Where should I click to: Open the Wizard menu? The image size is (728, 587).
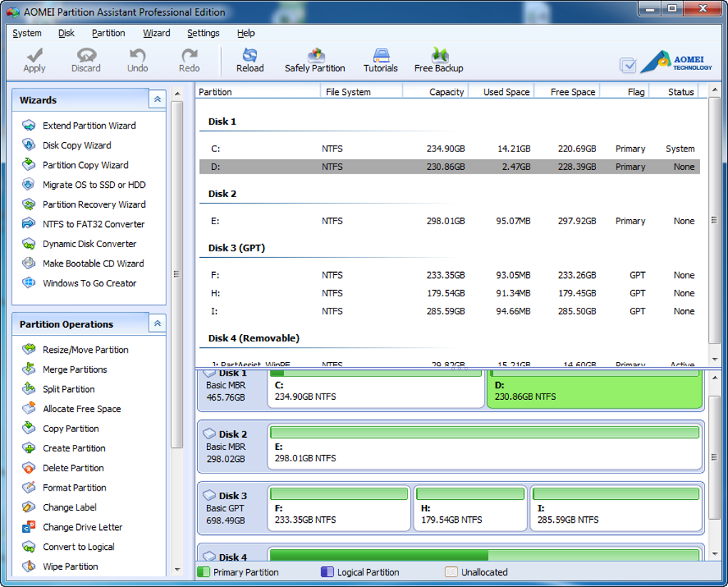coord(156,33)
